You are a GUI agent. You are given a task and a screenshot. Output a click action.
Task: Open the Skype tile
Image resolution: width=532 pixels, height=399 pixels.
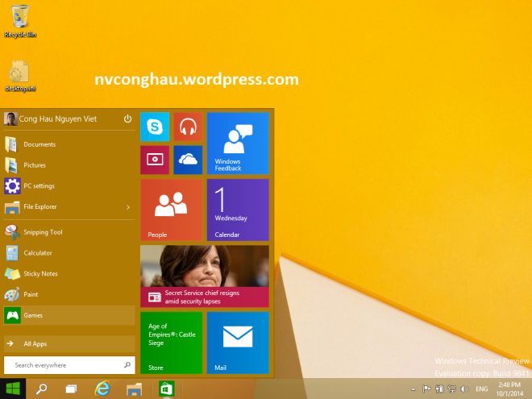point(155,127)
